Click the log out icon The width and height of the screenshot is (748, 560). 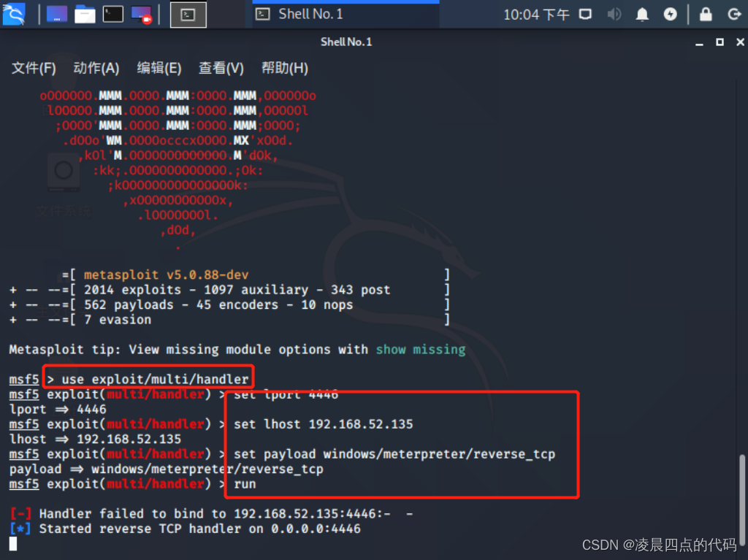click(x=734, y=15)
